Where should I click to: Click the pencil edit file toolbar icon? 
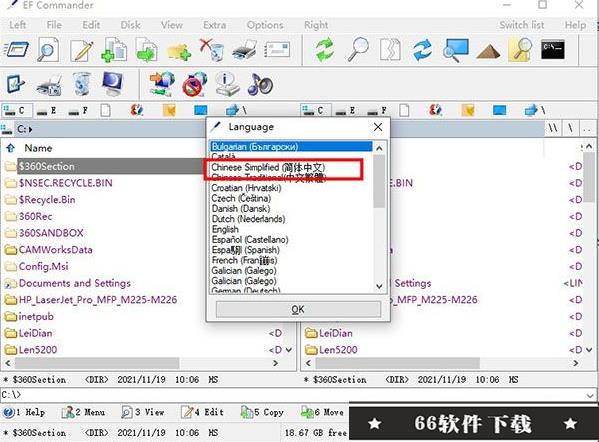tap(82, 50)
